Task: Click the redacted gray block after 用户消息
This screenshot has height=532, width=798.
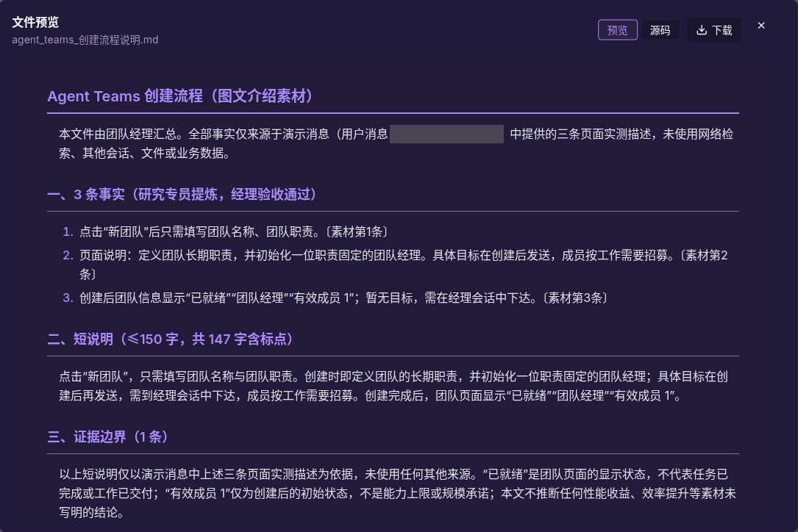Action: tap(446, 134)
